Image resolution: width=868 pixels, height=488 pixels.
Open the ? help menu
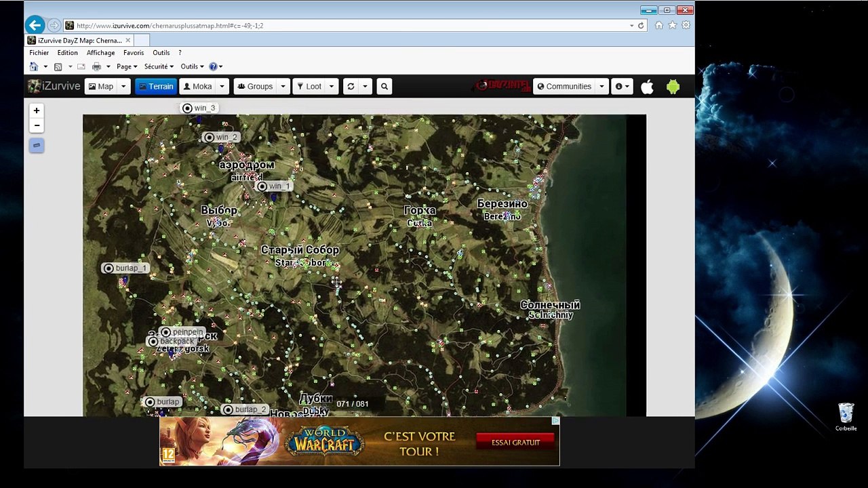point(180,52)
